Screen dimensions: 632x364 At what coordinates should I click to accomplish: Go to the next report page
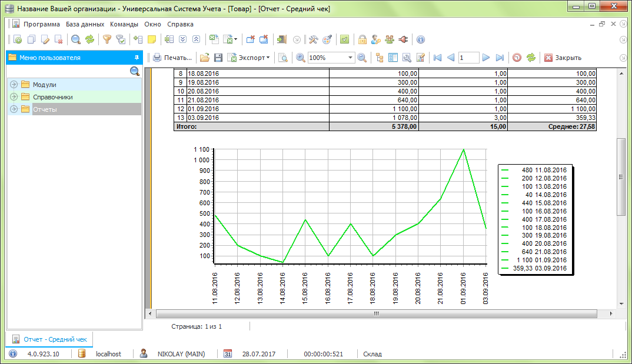[486, 58]
